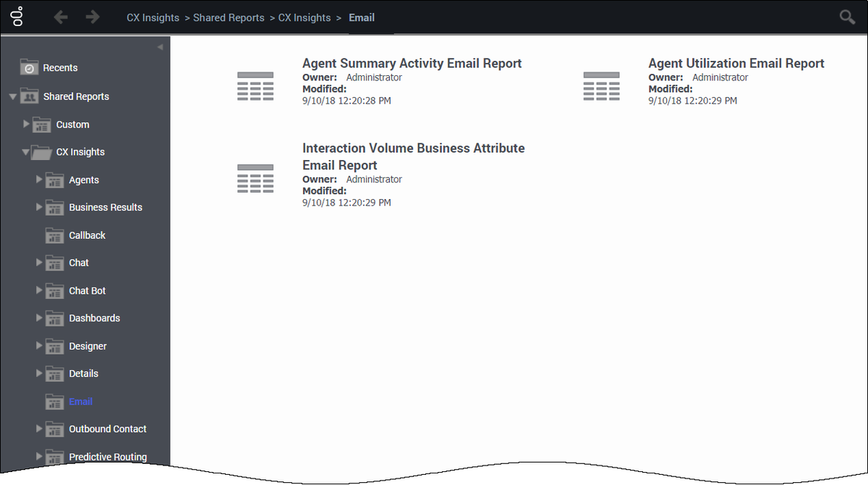Viewport: 868px width, 485px height.
Task: Expand the Outbound Contact folder triangle
Action: click(x=40, y=429)
